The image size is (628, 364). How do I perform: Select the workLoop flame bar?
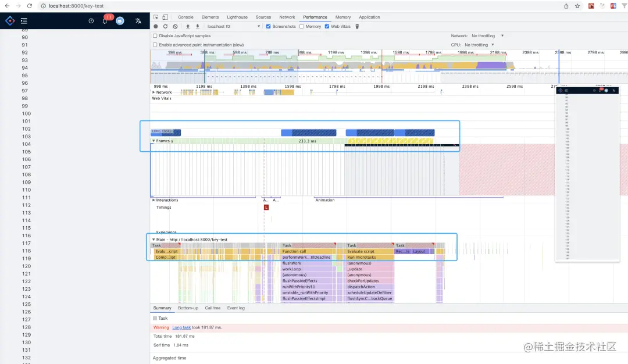pyautogui.click(x=308, y=269)
